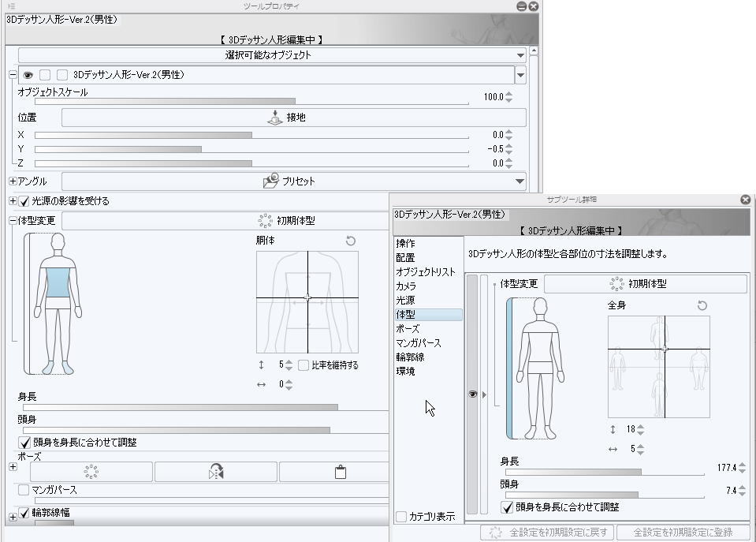Adjust 頭身 slider in Sub Tool Detail
The image size is (756, 542).
pyautogui.click(x=605, y=495)
